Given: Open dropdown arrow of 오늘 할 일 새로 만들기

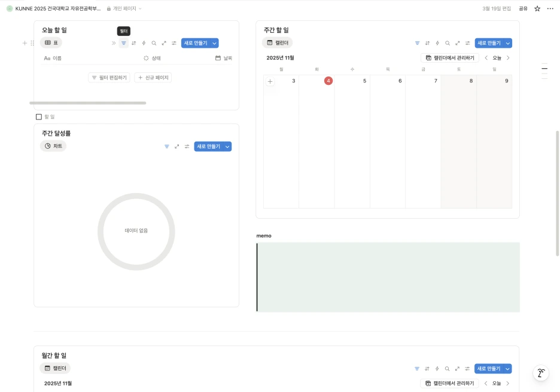Looking at the screenshot, I should pyautogui.click(x=214, y=43).
